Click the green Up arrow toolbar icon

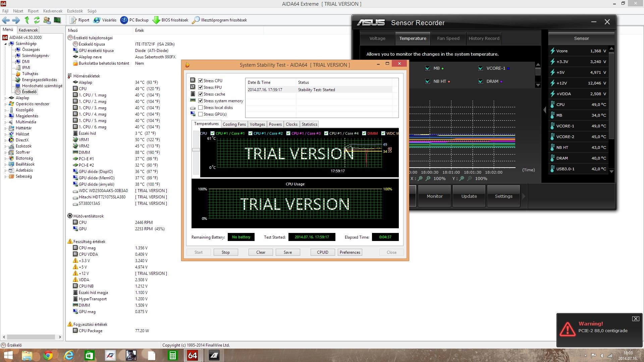pos(27,20)
